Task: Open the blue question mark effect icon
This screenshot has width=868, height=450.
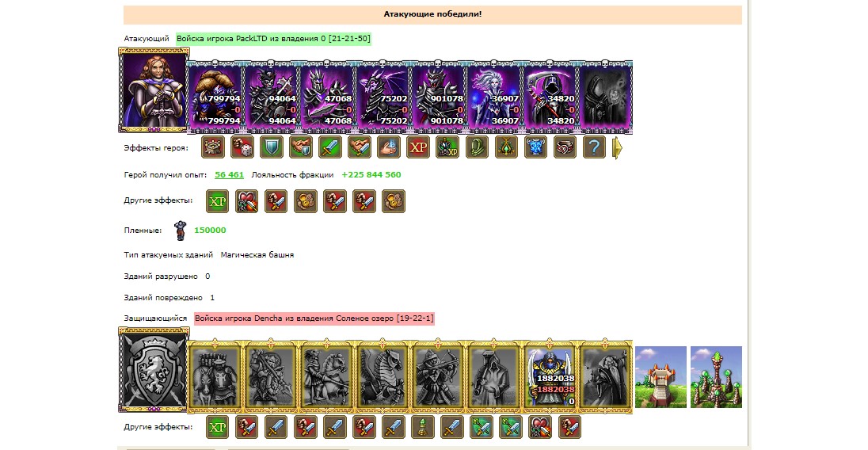Action: click(x=595, y=148)
